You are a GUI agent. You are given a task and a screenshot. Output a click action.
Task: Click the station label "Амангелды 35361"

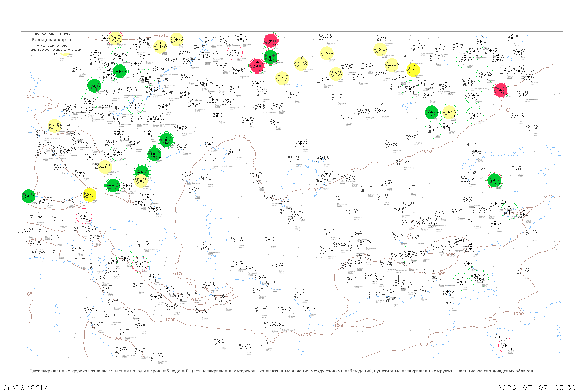(x=369, y=119)
